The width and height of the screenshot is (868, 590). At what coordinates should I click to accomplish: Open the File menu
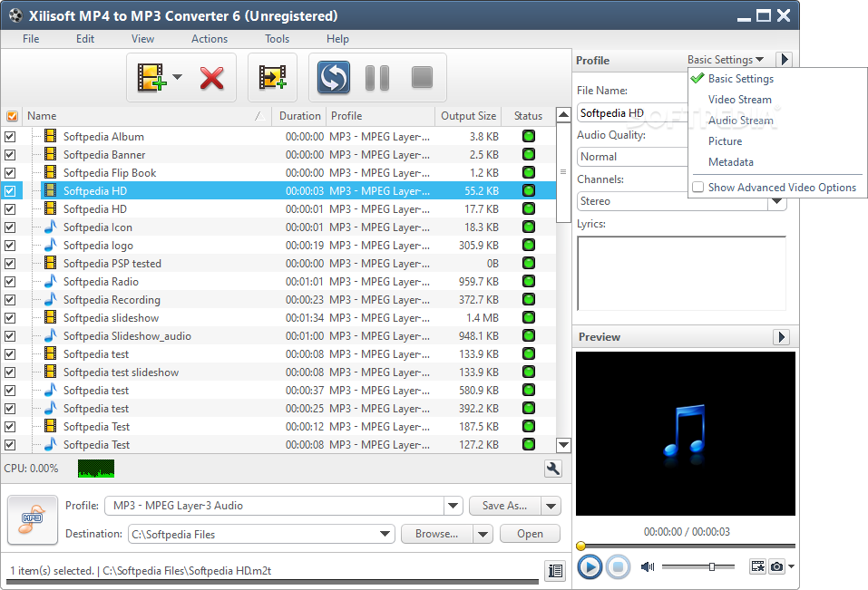[31, 39]
